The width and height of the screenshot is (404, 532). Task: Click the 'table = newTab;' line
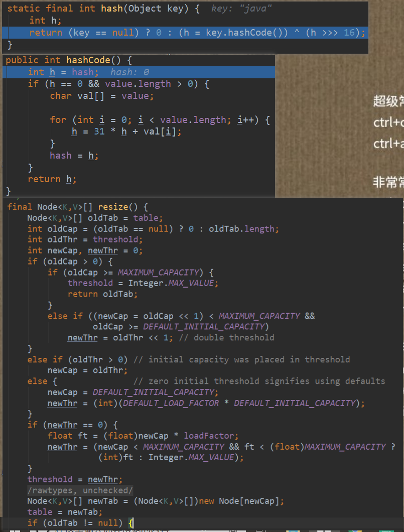tap(65, 512)
